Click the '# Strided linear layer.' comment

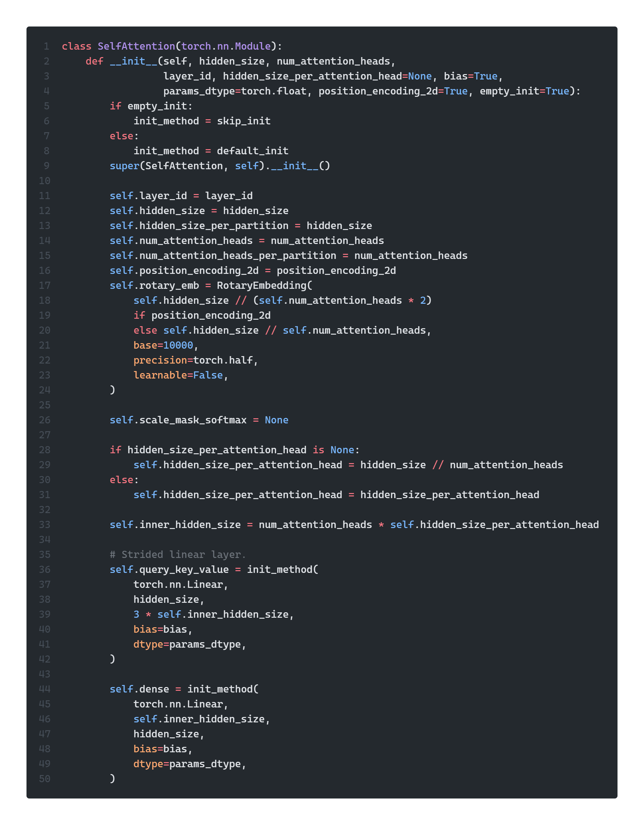(178, 554)
